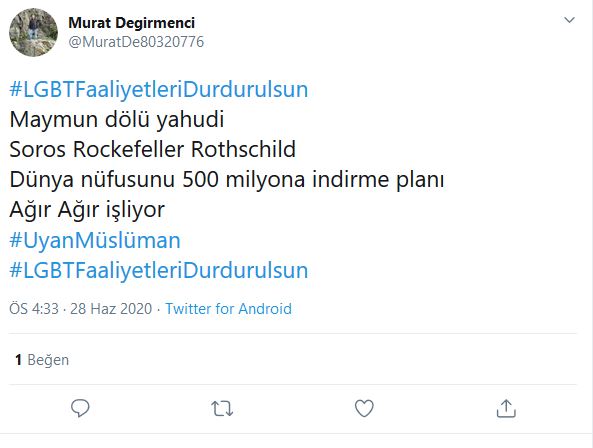
Task: Click the tweet body text line mentioning 500 milyona
Action: point(227,179)
